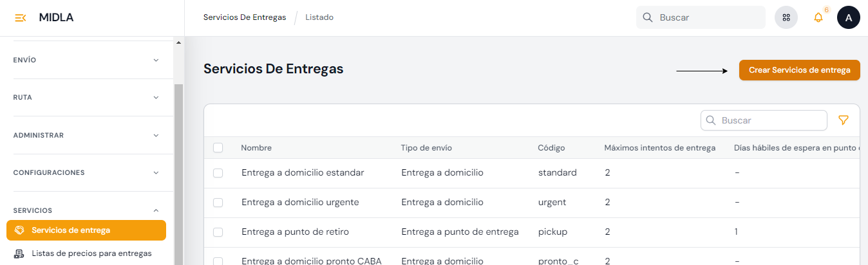Click the magnifier icon in top search
Viewport: 868px width, 265px height.
pos(648,17)
